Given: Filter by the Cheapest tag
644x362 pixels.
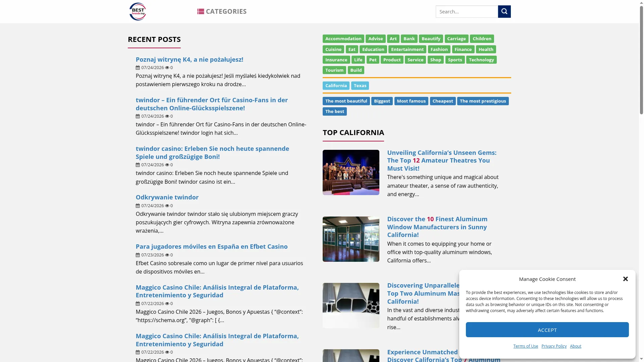Looking at the screenshot, I should coord(443,101).
